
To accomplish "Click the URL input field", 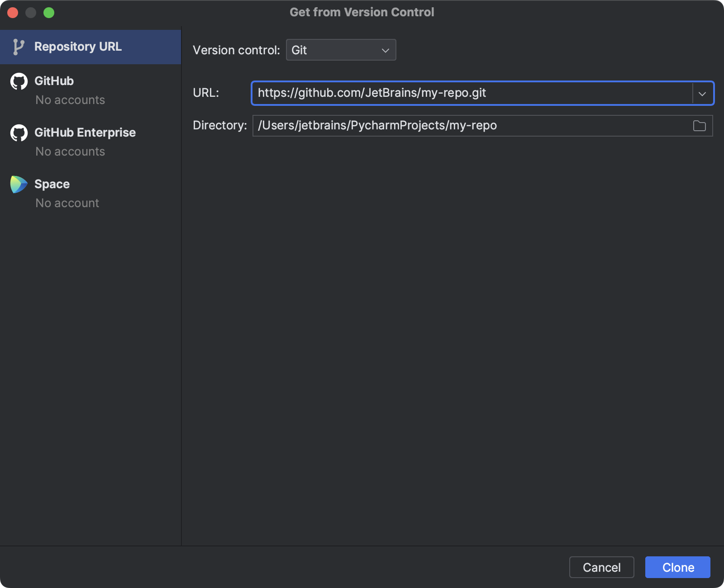I will pyautogui.click(x=452, y=93).
